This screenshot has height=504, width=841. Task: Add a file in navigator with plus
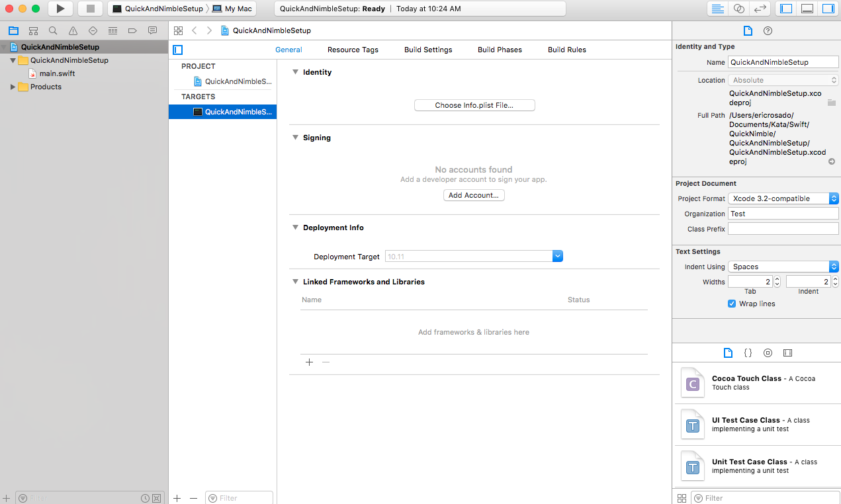click(6, 498)
